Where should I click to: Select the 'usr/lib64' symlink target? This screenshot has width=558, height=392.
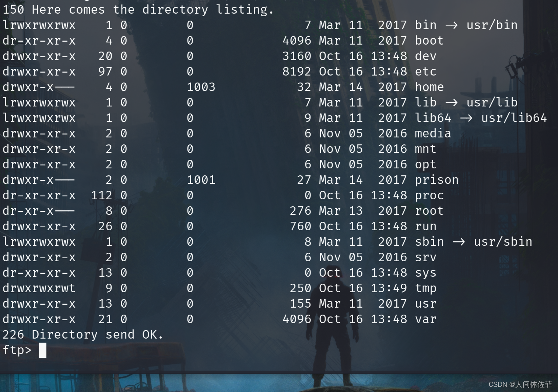[514, 118]
